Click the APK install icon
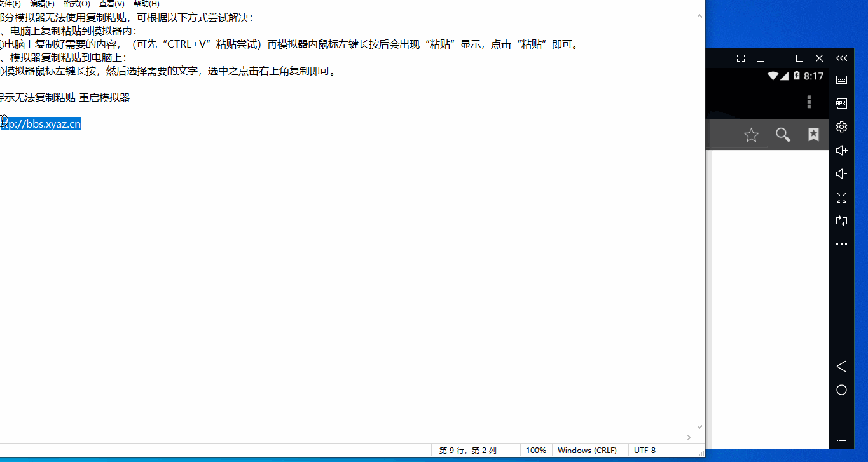The image size is (868, 462). 841,104
